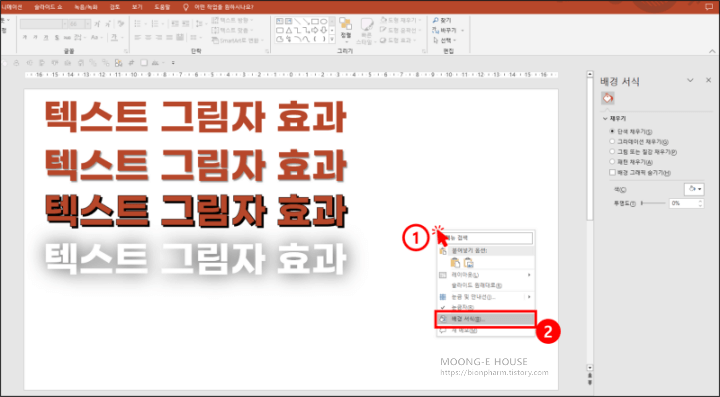Viewport: 720px width, 397px height.
Task: Open the Review (검토) tab
Action: 115,7
